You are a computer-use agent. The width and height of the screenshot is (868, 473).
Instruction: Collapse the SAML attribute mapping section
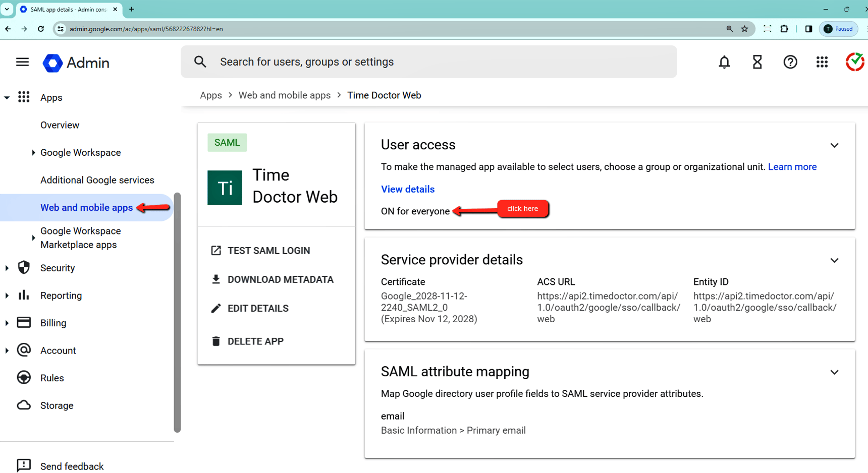834,372
